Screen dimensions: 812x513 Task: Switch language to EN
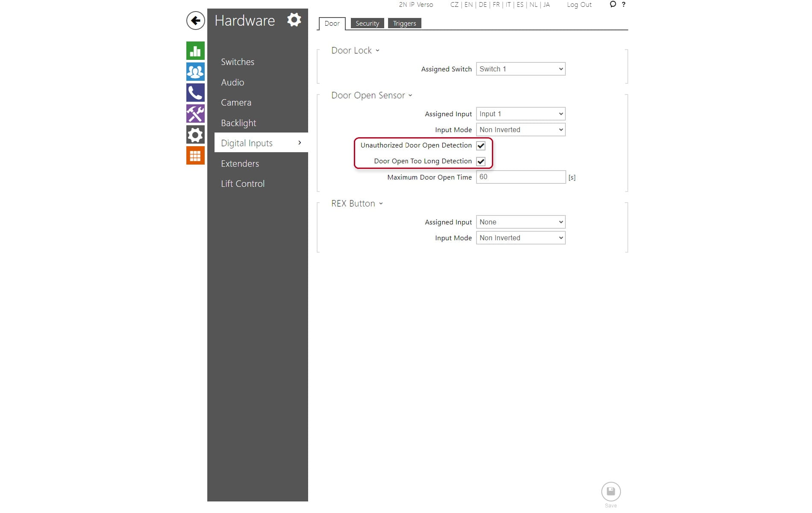[468, 5]
